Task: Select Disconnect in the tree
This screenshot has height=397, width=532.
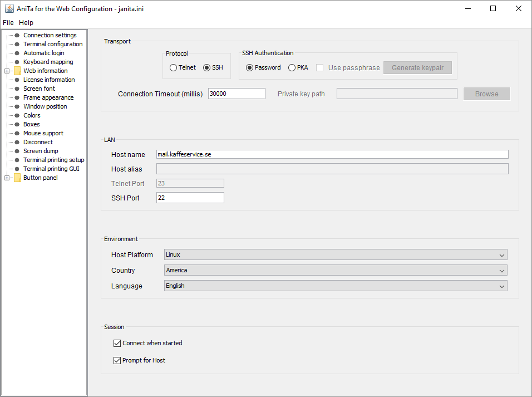Action: coord(38,142)
